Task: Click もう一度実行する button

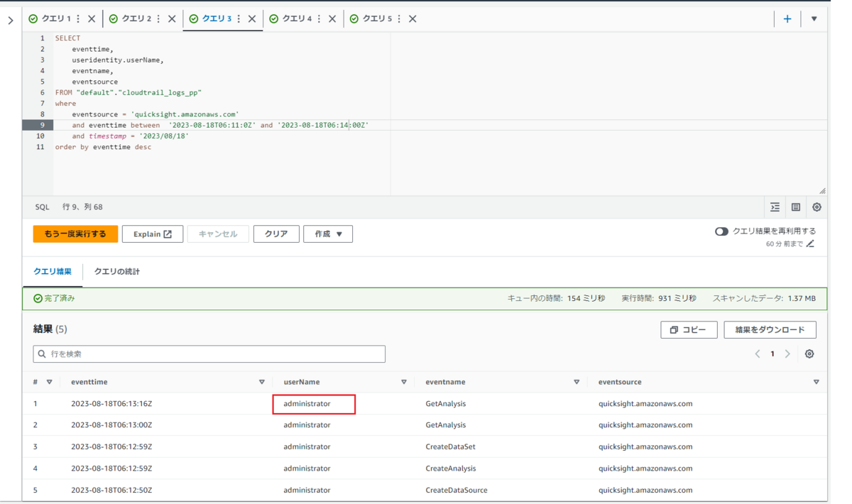Action: (x=75, y=234)
